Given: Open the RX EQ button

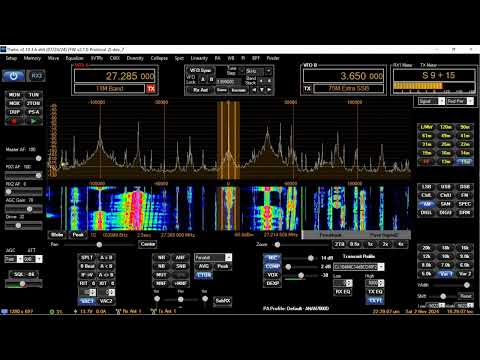Looking at the screenshot, I should 343,292.
